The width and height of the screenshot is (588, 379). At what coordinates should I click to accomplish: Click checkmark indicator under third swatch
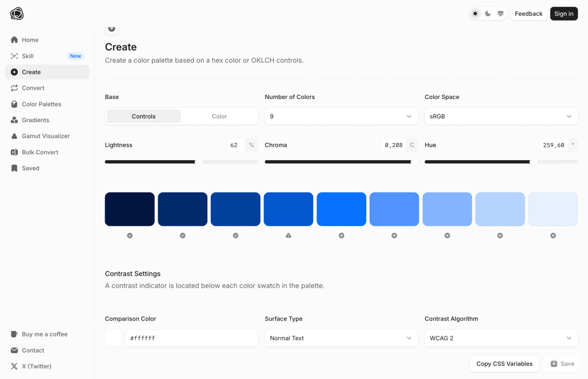235,235
